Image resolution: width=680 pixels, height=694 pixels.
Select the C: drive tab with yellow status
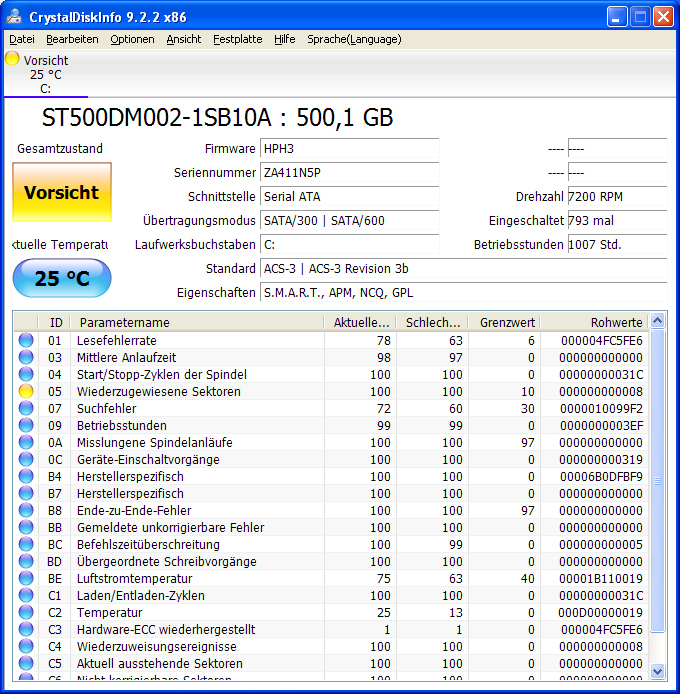46,74
